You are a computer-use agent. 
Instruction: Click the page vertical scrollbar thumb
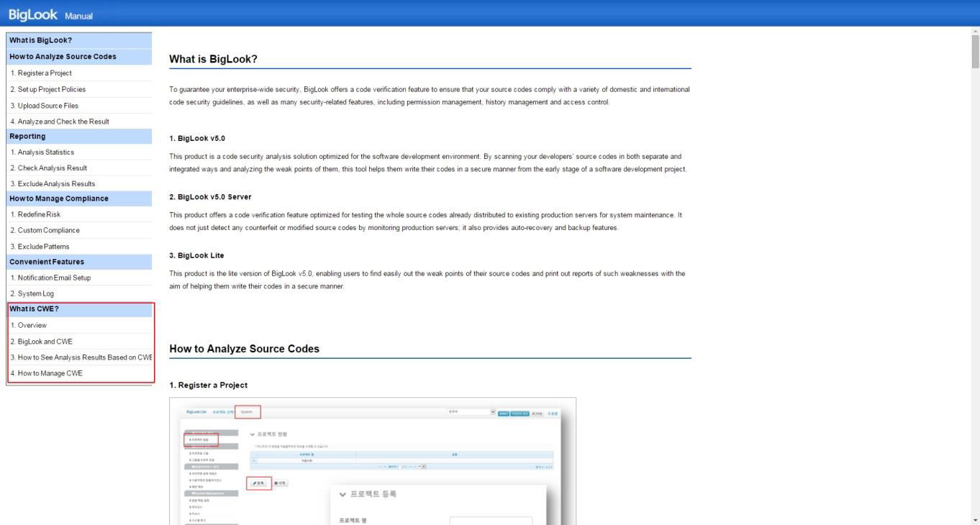(976, 50)
